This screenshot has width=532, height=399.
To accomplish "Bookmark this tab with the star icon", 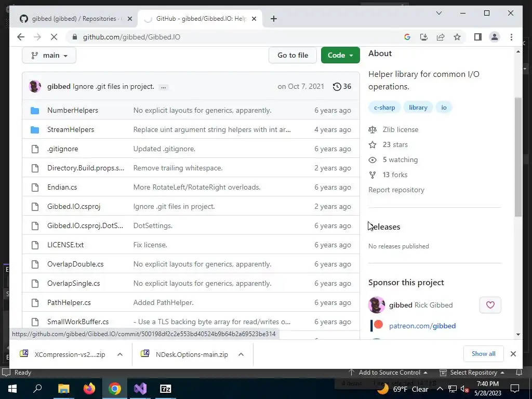I will click(x=457, y=37).
